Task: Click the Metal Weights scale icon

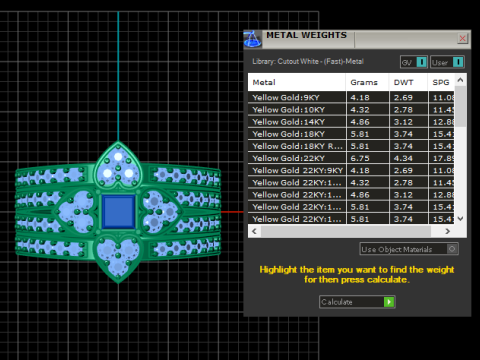Action: [x=252, y=39]
